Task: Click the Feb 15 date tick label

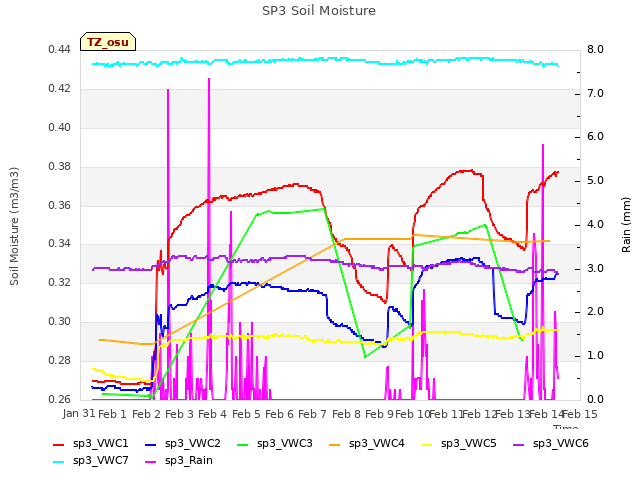Action: [580, 414]
